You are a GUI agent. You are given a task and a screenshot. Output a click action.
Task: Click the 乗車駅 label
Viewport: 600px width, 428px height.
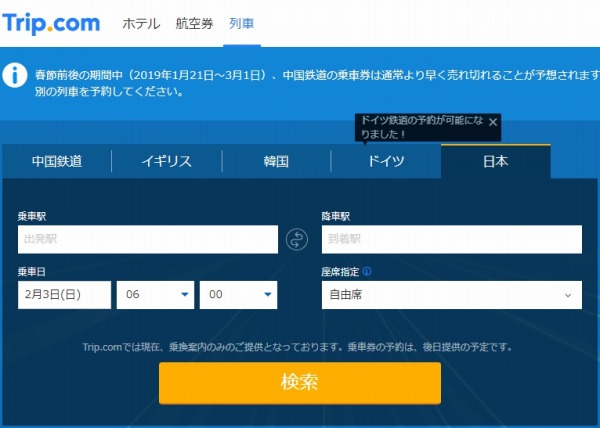pyautogui.click(x=32, y=216)
